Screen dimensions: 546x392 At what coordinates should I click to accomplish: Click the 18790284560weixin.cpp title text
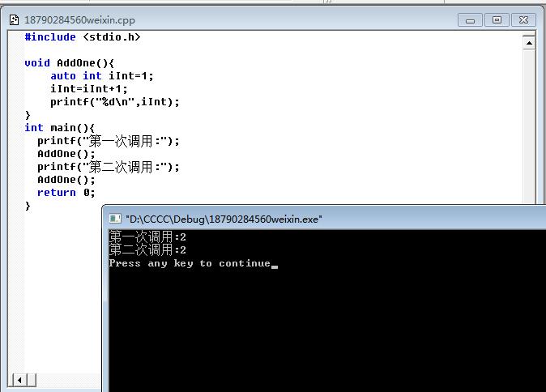(79, 20)
